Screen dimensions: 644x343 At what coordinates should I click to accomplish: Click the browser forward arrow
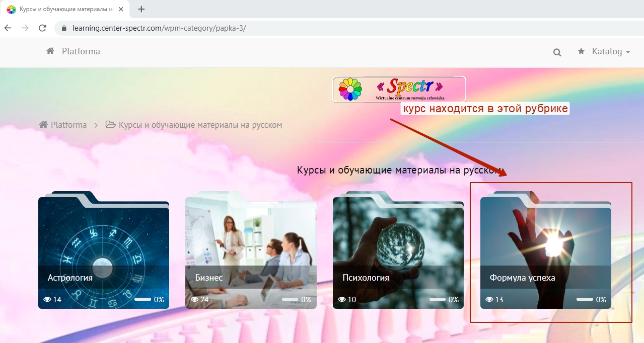(25, 28)
